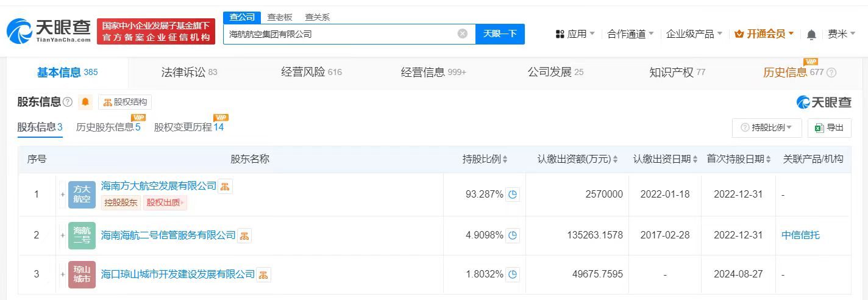Click the notification bell icon in header
Screen dimensions: 868x300
pos(811,35)
